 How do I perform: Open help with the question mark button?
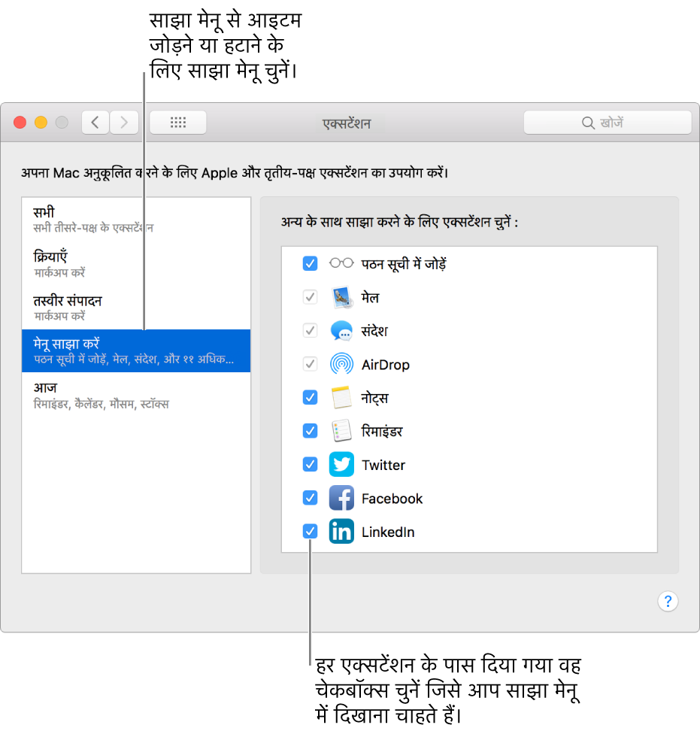tap(668, 601)
